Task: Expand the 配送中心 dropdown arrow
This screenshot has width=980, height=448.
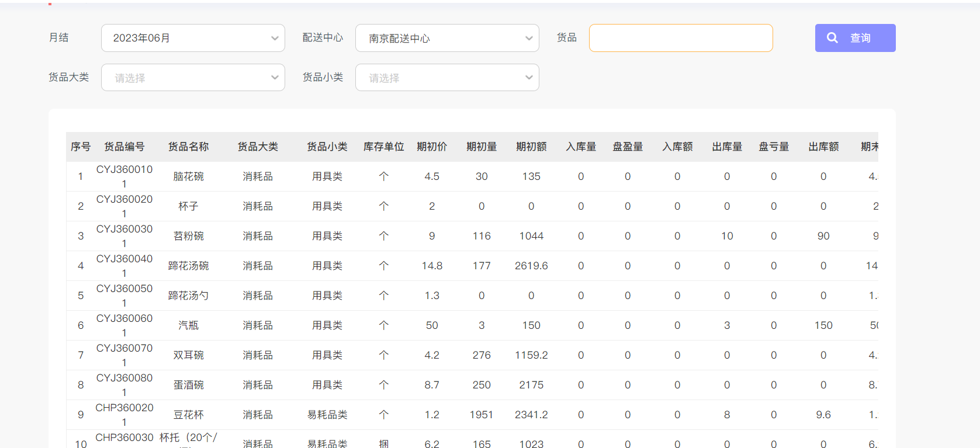Action: click(x=529, y=38)
